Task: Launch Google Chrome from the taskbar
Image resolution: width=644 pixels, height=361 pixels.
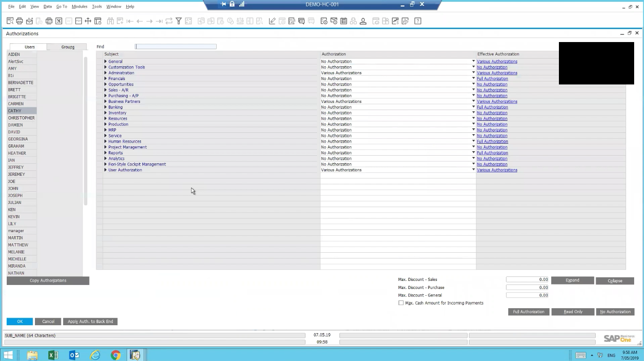Action: 116,355
